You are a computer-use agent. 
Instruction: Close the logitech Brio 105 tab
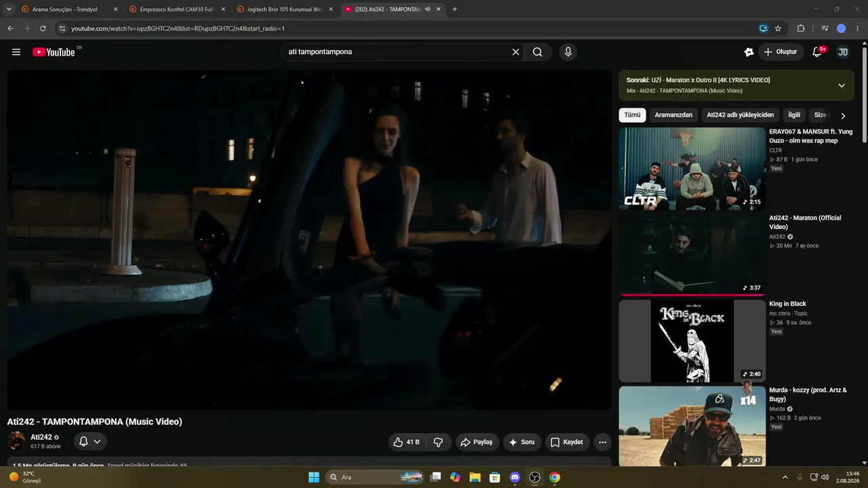click(x=331, y=9)
